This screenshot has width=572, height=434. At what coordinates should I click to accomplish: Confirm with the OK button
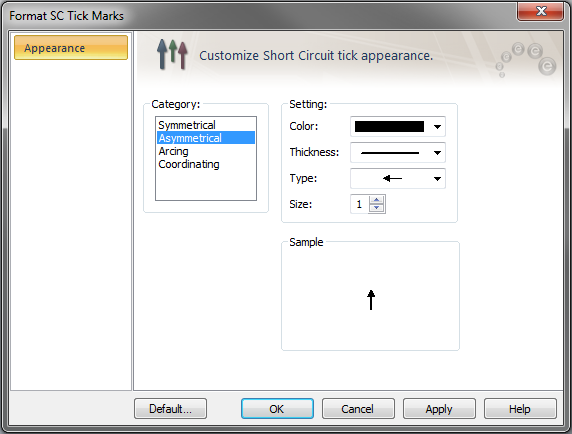277,408
